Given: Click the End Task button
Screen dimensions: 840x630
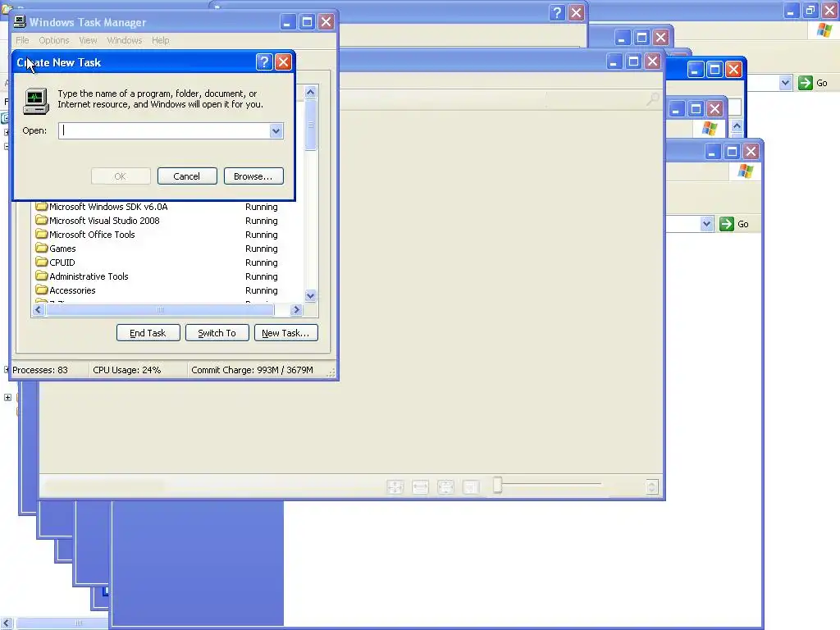Looking at the screenshot, I should tap(148, 333).
